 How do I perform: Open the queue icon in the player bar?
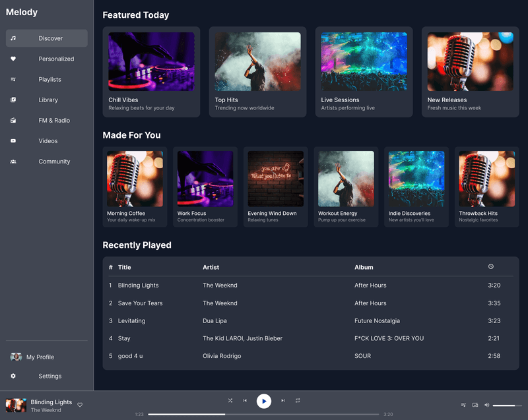click(464, 405)
